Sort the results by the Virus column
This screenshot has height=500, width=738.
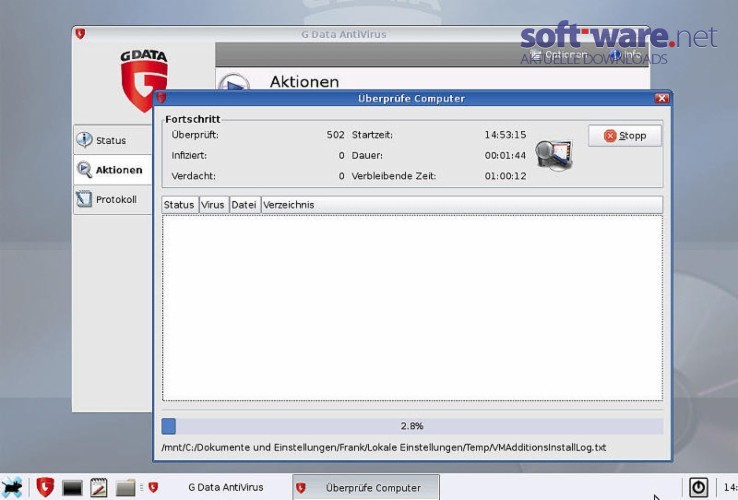[214, 205]
